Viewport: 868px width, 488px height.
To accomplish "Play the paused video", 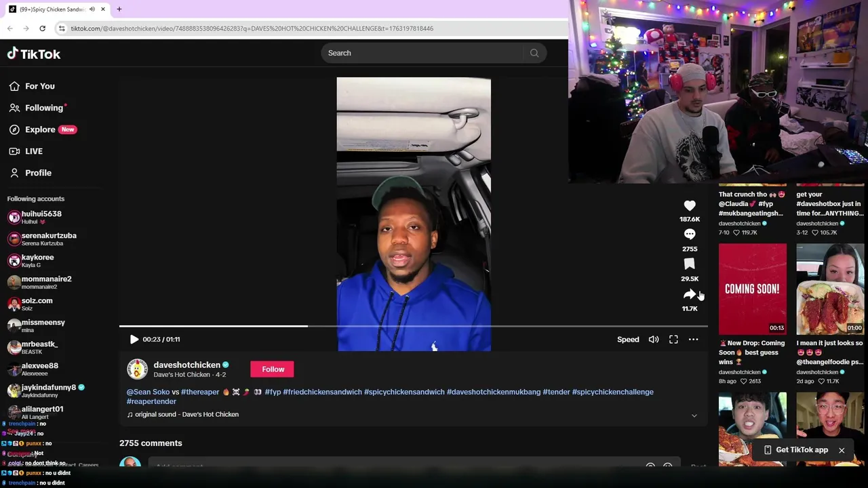I will point(134,340).
